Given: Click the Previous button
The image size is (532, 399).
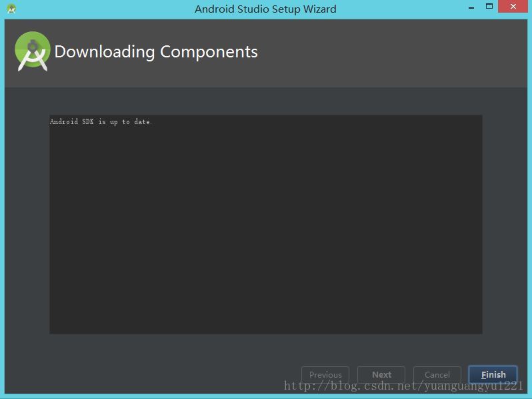Looking at the screenshot, I should coord(325,374).
